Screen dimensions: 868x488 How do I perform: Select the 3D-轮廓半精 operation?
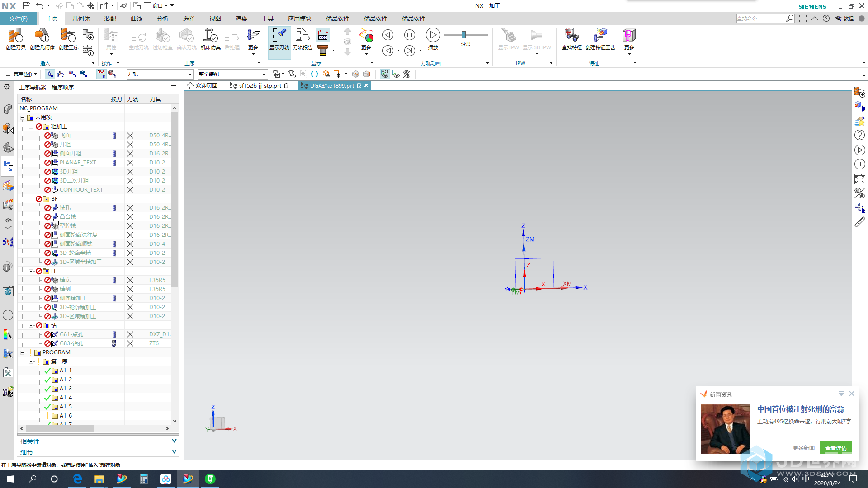click(x=75, y=253)
